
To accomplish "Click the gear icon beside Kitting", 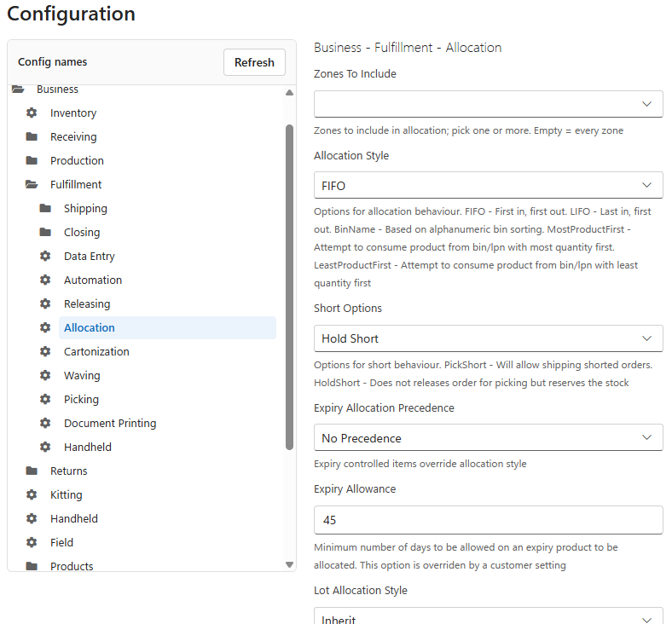I will pos(32,494).
